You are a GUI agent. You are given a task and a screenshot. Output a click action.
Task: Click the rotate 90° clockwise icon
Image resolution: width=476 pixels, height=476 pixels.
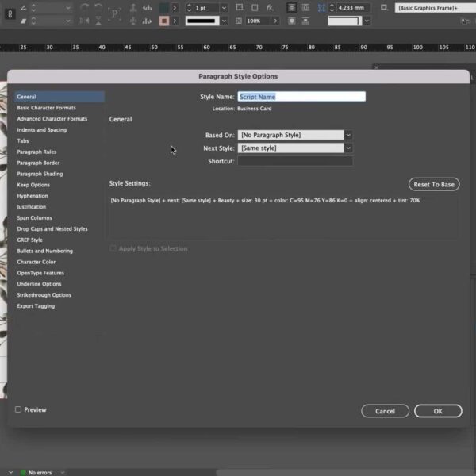(x=84, y=7)
